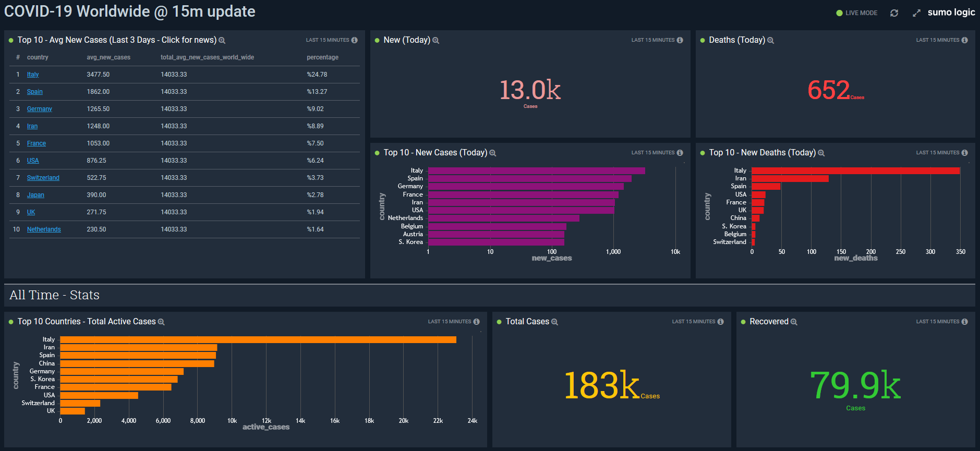This screenshot has height=451, width=980.
Task: Open info icon on Top 10 New Cases (Today) panel
Action: pyautogui.click(x=680, y=153)
